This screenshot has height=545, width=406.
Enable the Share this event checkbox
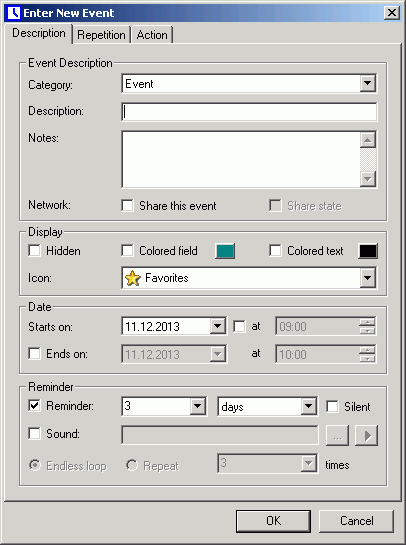click(127, 205)
